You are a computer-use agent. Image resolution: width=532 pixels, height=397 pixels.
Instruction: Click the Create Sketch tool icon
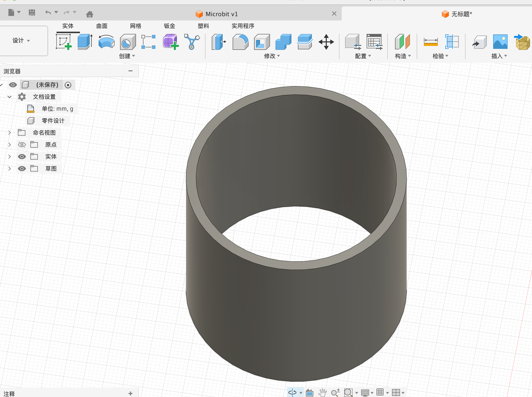[x=64, y=42]
